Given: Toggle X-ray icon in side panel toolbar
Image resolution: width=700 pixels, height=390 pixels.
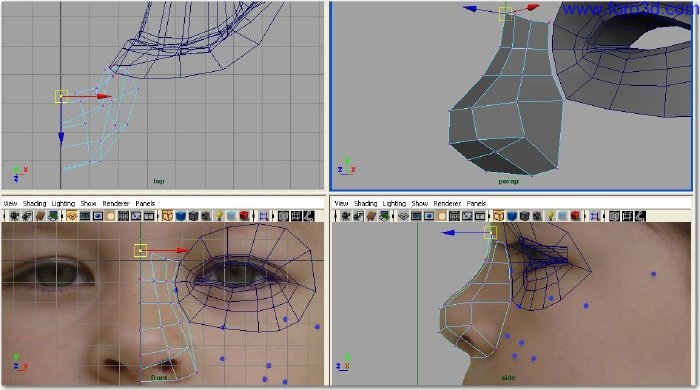Looking at the screenshot, I should [x=615, y=216].
